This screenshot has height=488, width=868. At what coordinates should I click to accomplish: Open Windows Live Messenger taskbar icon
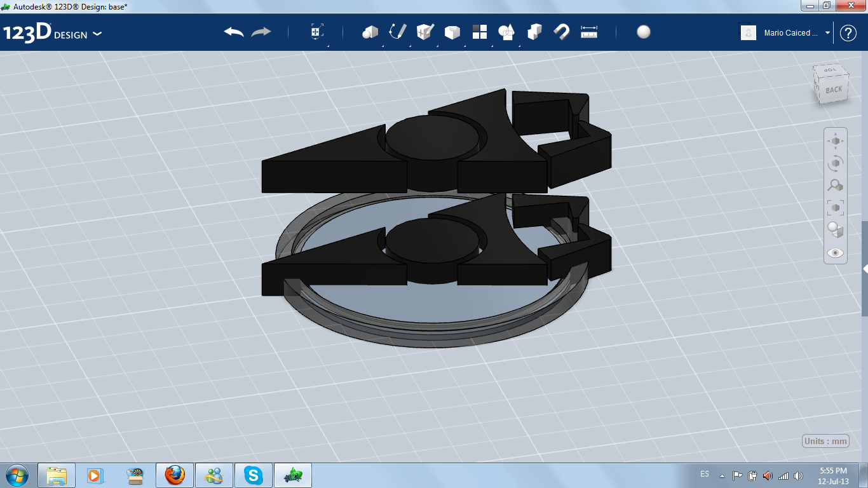click(214, 475)
